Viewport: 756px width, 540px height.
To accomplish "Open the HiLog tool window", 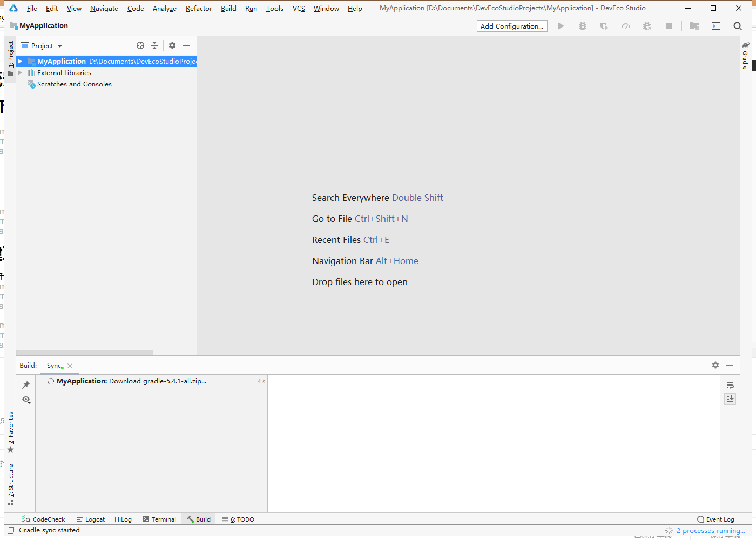I will pyautogui.click(x=123, y=519).
